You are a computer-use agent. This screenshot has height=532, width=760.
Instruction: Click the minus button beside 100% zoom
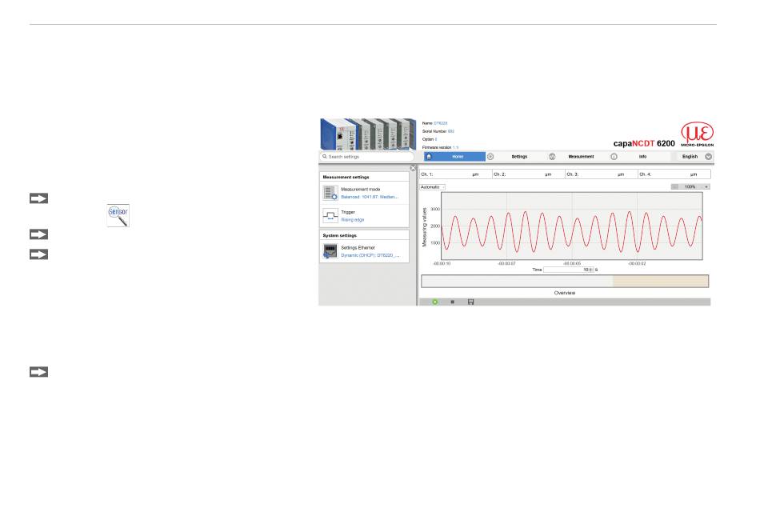[x=674, y=186]
